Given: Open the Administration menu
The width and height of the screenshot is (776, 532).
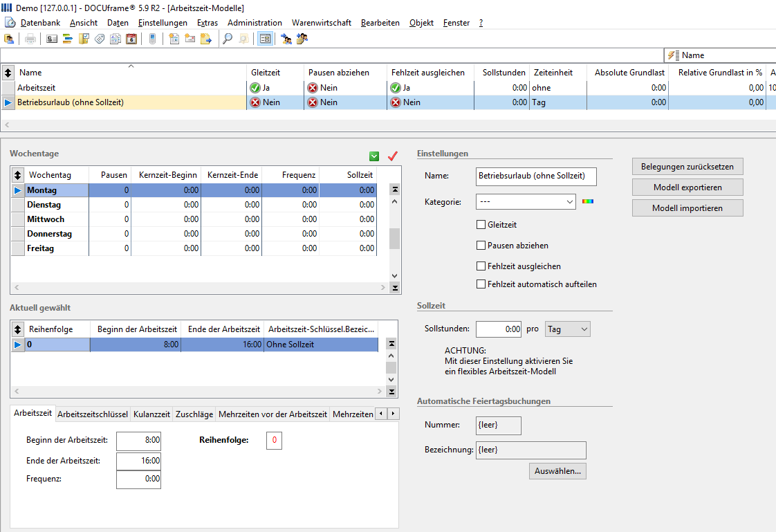Looking at the screenshot, I should click(255, 23).
